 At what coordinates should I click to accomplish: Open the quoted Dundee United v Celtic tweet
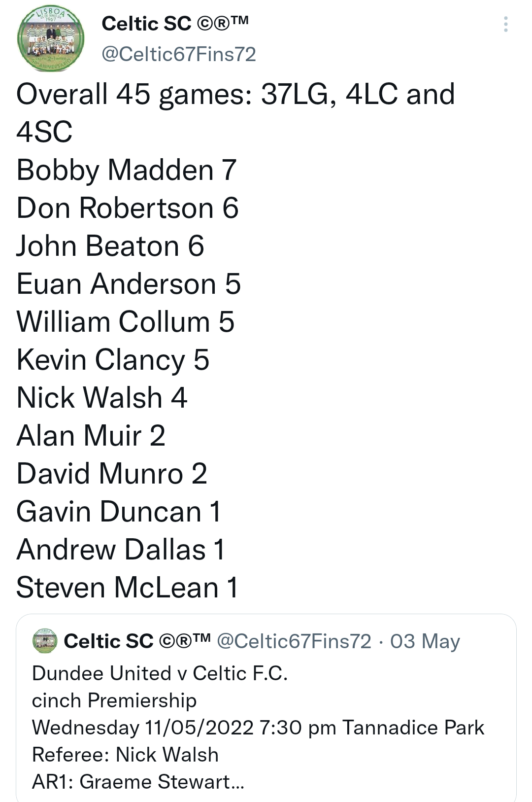(266, 708)
